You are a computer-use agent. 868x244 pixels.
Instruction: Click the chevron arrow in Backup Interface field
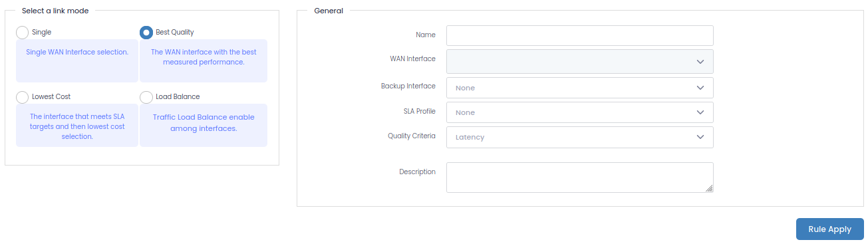coord(700,88)
